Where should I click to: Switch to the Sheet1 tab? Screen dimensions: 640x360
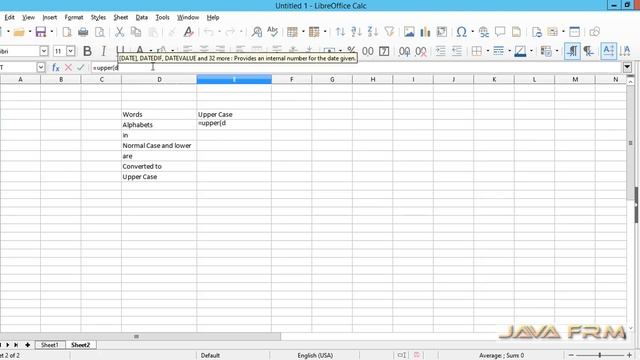point(50,345)
